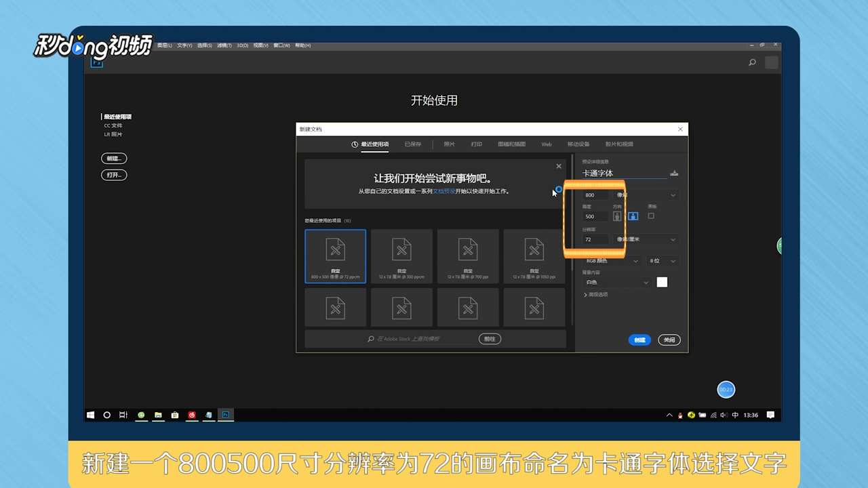The image size is (868, 488).
Task: Dismiss the welcome banner with its X
Action: click(x=559, y=166)
